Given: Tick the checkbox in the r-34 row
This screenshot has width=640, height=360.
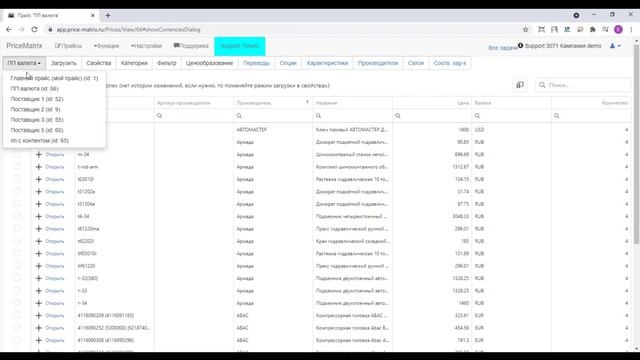Looking at the screenshot, I should click(17, 302).
